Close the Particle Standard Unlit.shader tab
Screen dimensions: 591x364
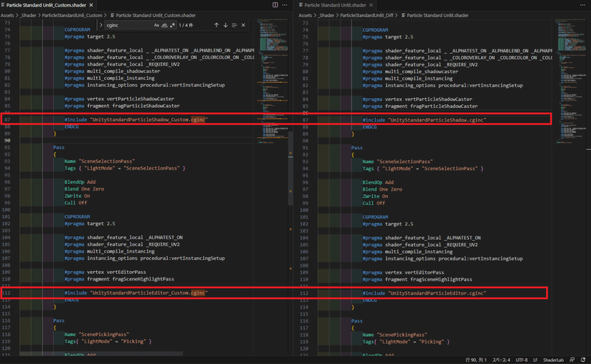(x=371, y=5)
